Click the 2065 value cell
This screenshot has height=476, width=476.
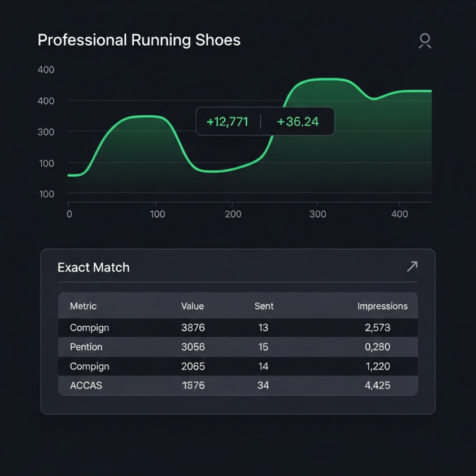(193, 366)
